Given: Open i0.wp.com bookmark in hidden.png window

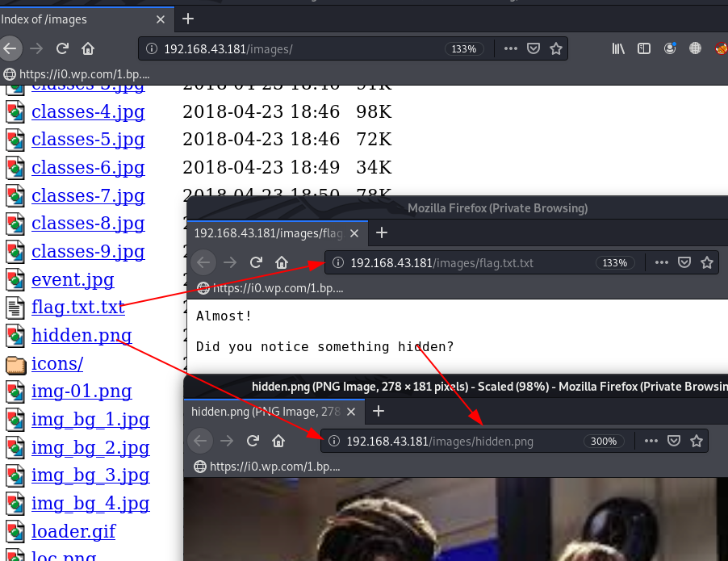Looking at the screenshot, I should [267, 467].
